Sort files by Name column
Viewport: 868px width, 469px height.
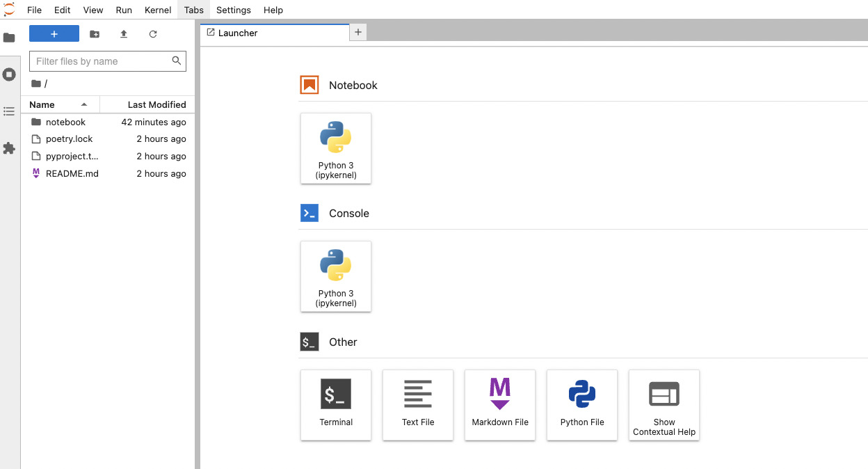(x=42, y=104)
